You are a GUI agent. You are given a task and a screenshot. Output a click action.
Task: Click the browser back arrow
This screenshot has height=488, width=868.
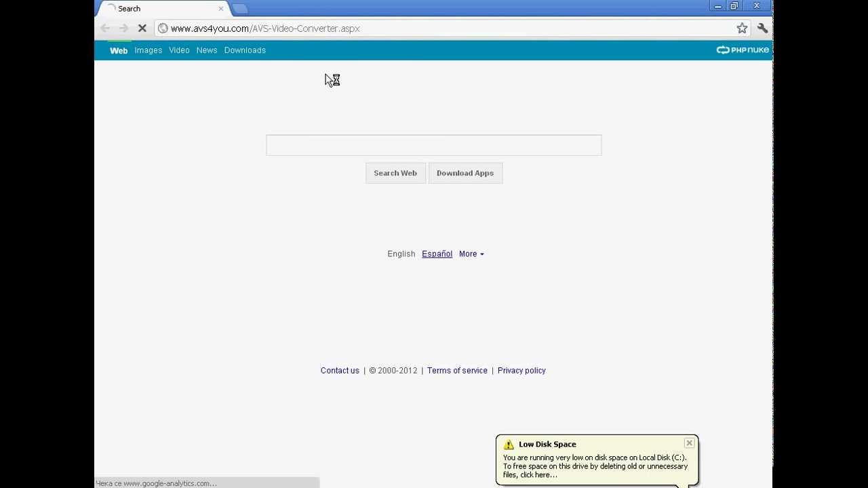point(105,28)
